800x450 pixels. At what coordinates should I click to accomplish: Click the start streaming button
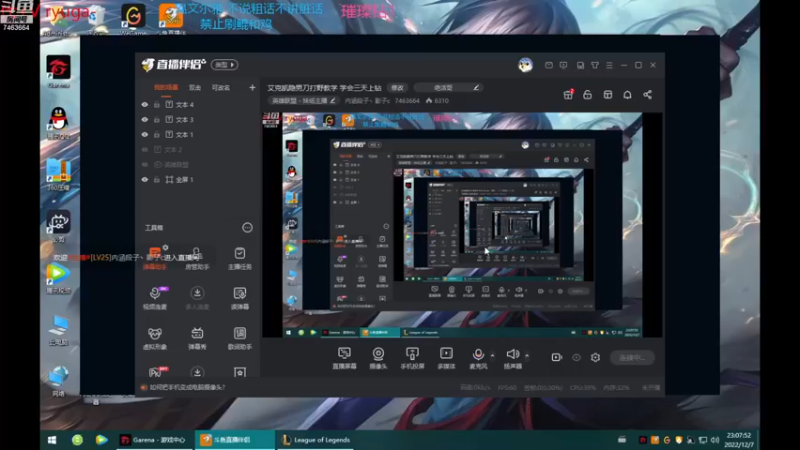[x=632, y=358]
